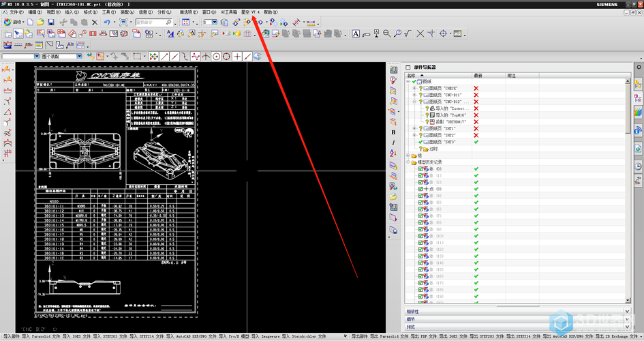The image size is (644, 341).
Task: Uncheck the 体 (4) checkbox in model history
Action: [420, 196]
